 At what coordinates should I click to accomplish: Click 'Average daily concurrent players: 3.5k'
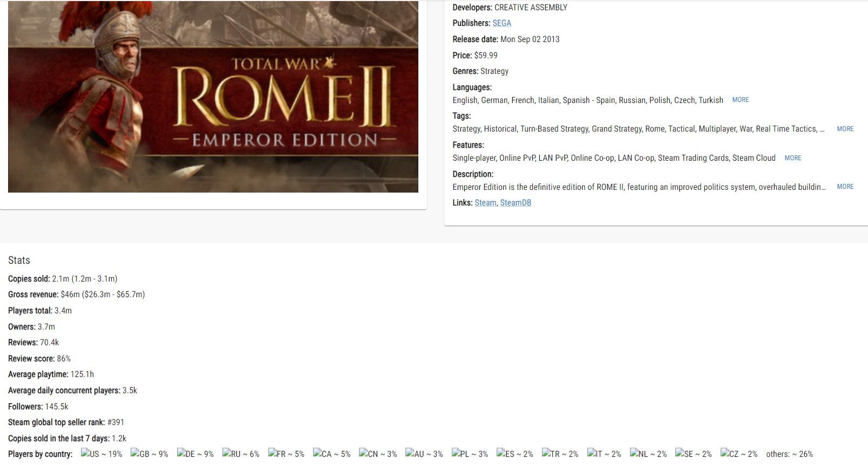coord(72,391)
